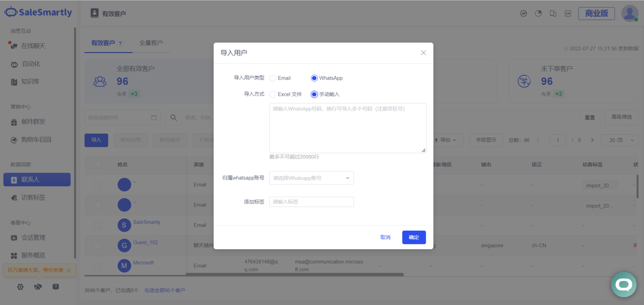Open 在线聊天 in the sidebar
Viewport: 644px width, 305px height.
pyautogui.click(x=33, y=46)
